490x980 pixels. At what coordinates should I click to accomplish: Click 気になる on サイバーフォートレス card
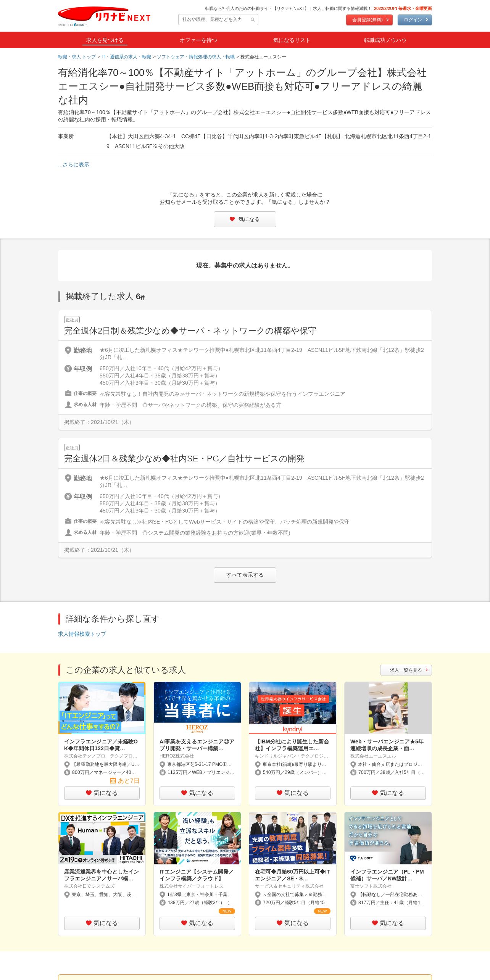pyautogui.click(x=197, y=923)
